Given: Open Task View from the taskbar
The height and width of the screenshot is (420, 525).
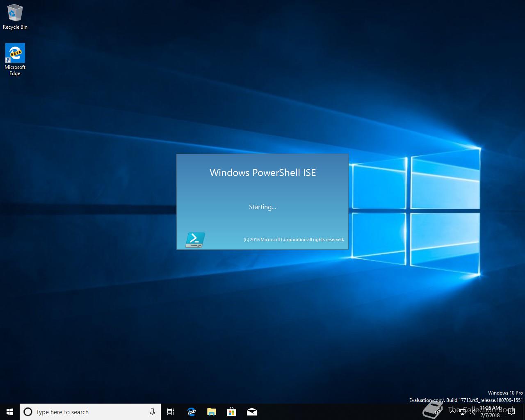Looking at the screenshot, I should click(171, 412).
